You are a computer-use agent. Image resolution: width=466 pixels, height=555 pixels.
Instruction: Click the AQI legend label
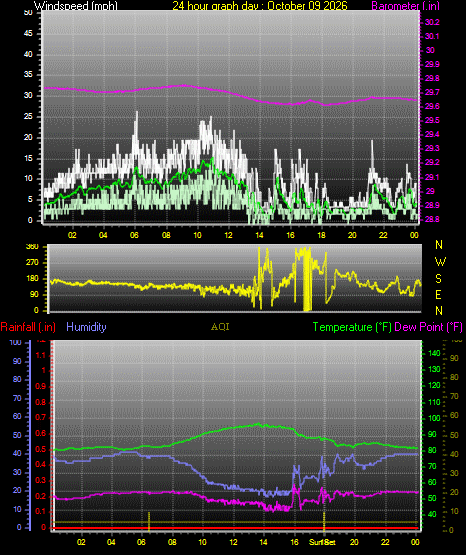(x=220, y=327)
